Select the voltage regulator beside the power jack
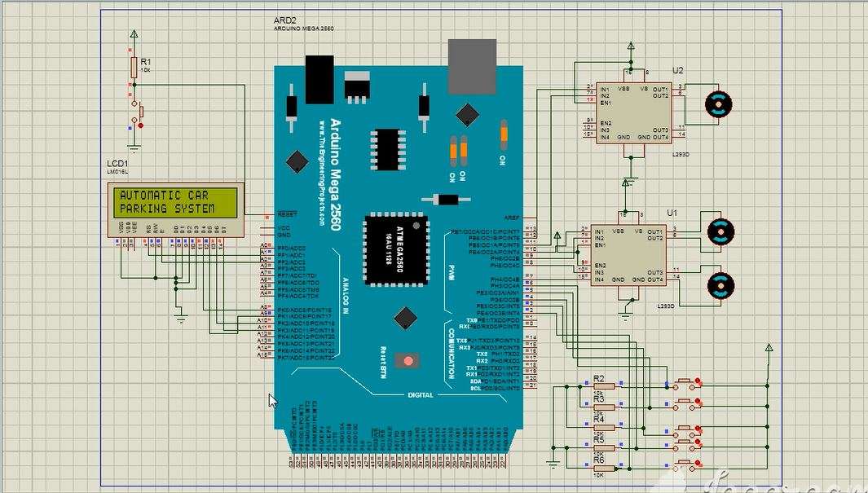Image resolution: width=868 pixels, height=493 pixels. 356,87
